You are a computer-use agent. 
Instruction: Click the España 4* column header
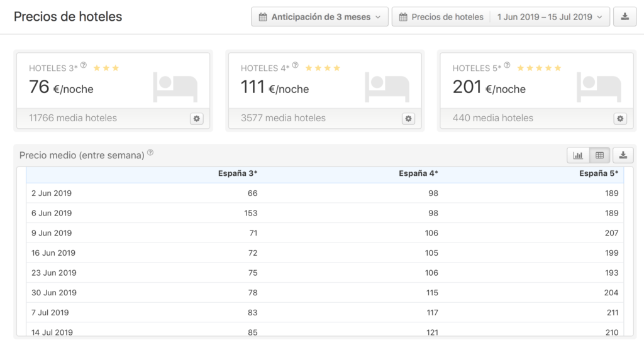pos(418,173)
